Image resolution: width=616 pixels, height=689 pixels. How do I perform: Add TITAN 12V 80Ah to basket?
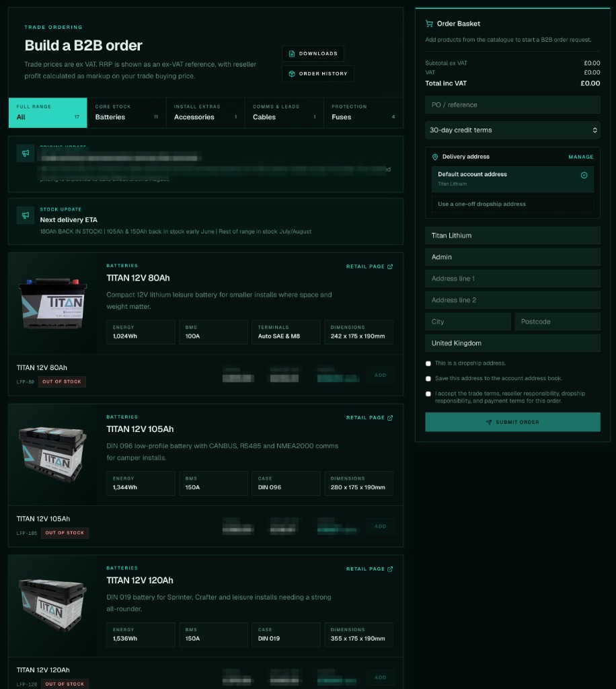tap(380, 375)
